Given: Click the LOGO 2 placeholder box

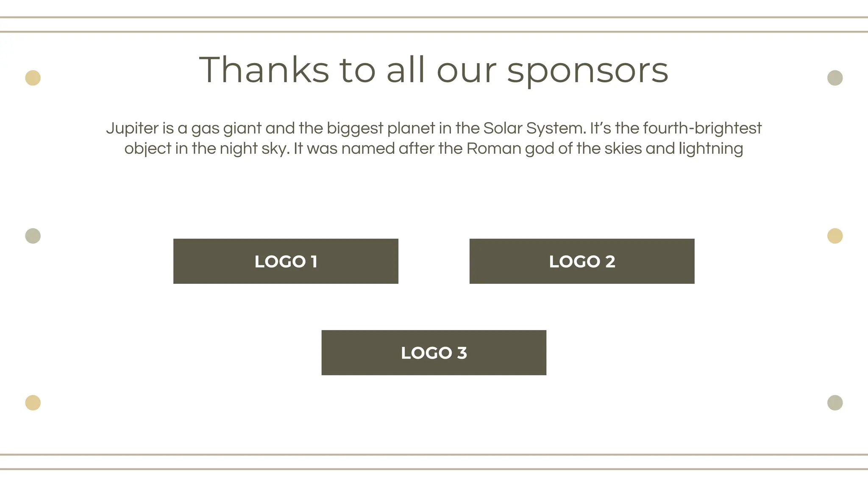Looking at the screenshot, I should pos(582,261).
